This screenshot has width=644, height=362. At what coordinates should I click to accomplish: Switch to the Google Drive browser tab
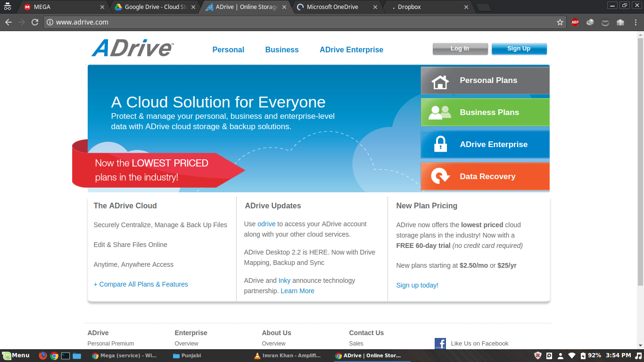(x=156, y=7)
